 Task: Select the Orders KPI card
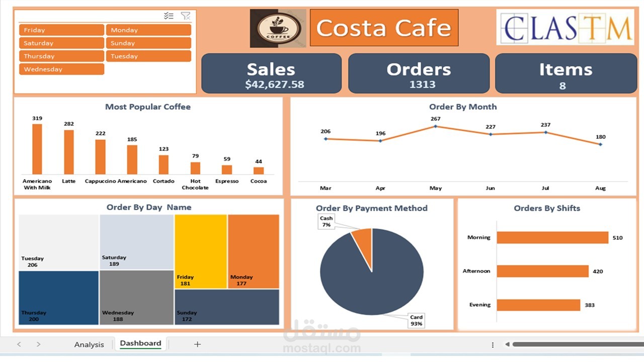[419, 73]
